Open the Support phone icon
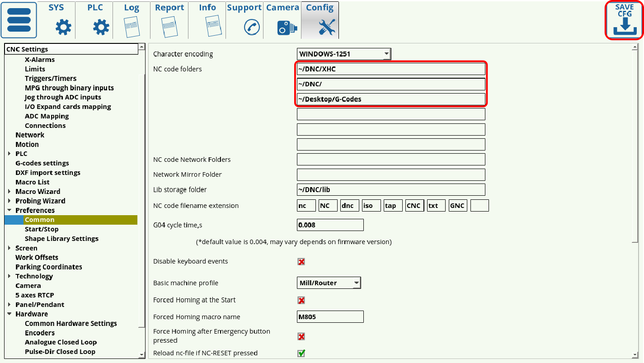644x363 pixels. pos(251,27)
